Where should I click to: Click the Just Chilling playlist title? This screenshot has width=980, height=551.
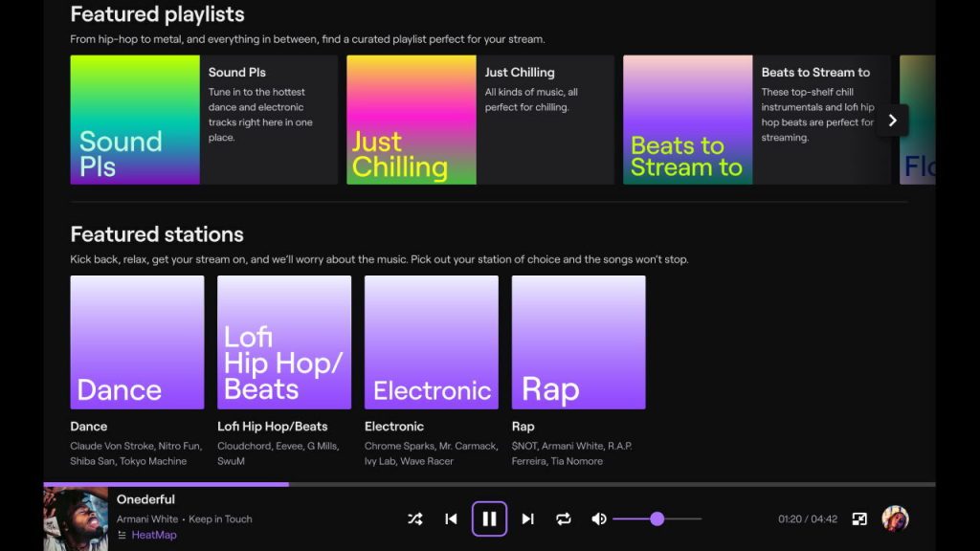520,72
